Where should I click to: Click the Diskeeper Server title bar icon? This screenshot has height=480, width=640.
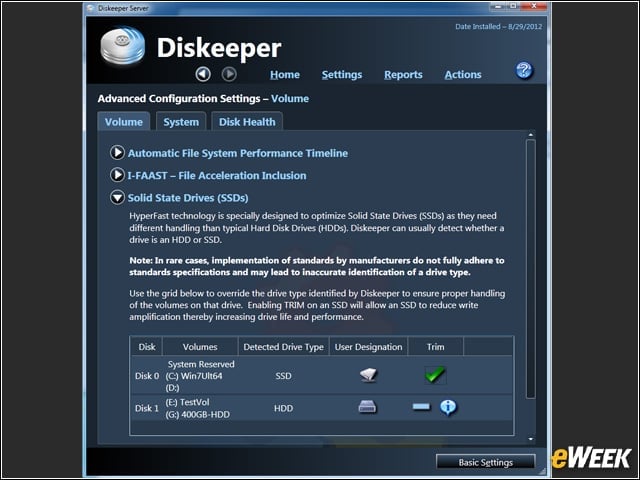point(91,8)
